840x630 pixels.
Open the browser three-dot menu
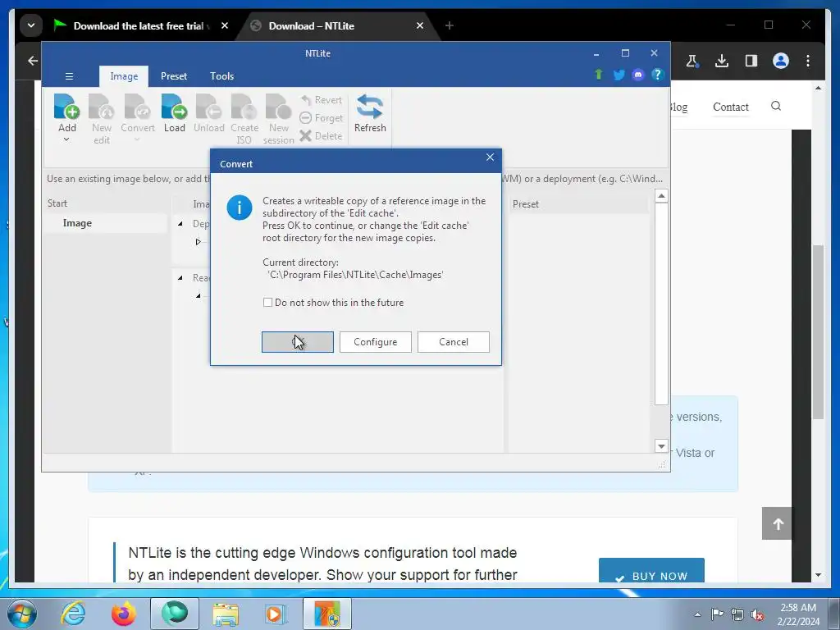[x=808, y=61]
